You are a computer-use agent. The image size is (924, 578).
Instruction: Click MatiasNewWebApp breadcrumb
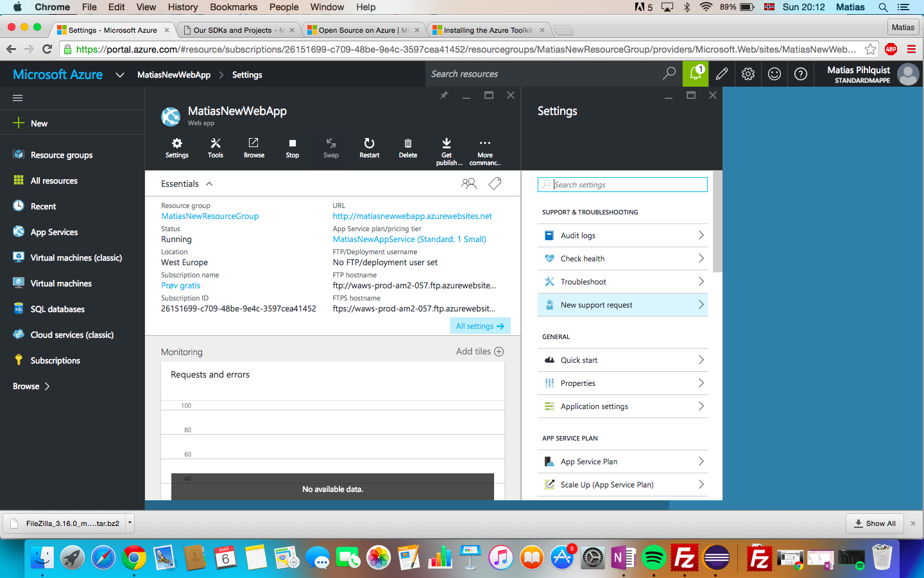tap(174, 74)
